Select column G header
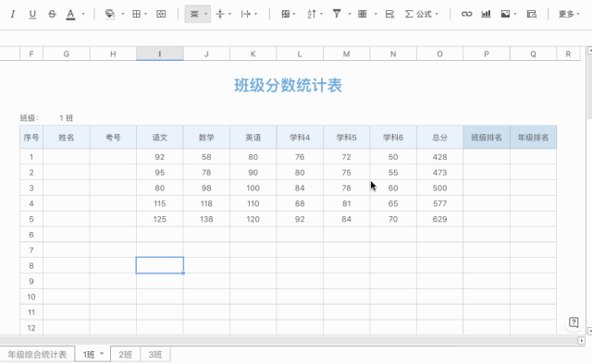The height and width of the screenshot is (364, 592). (x=67, y=54)
